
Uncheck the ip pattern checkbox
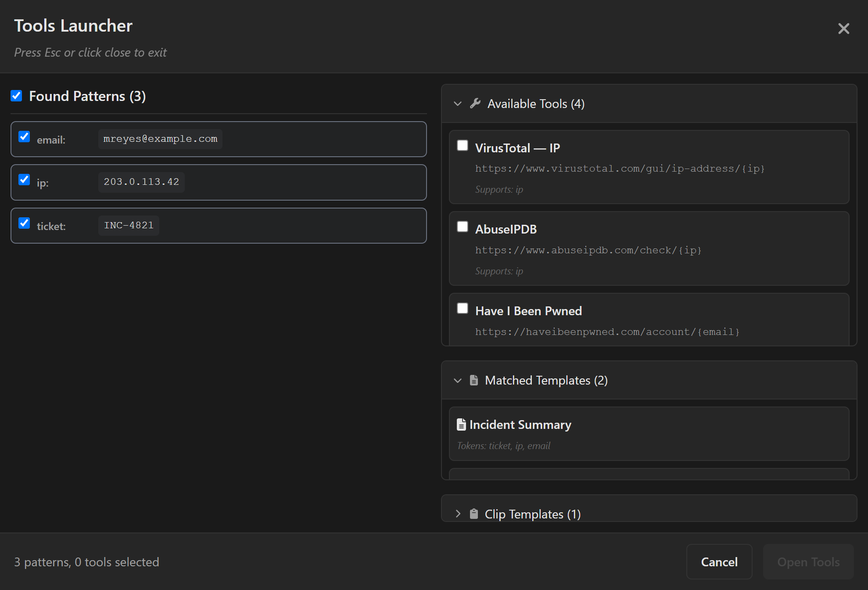point(24,180)
